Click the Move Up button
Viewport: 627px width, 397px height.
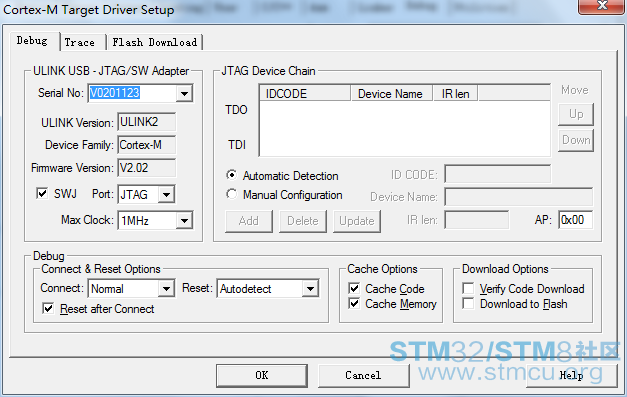pos(576,114)
